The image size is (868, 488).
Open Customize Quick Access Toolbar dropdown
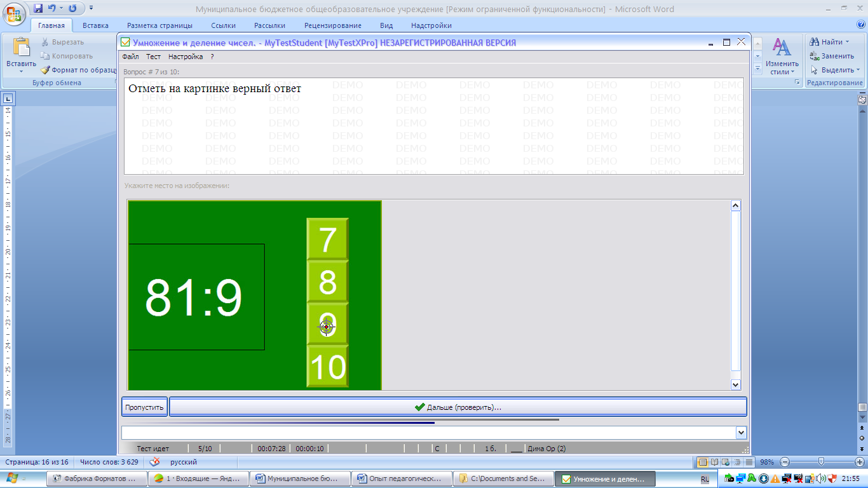pyautogui.click(x=91, y=8)
